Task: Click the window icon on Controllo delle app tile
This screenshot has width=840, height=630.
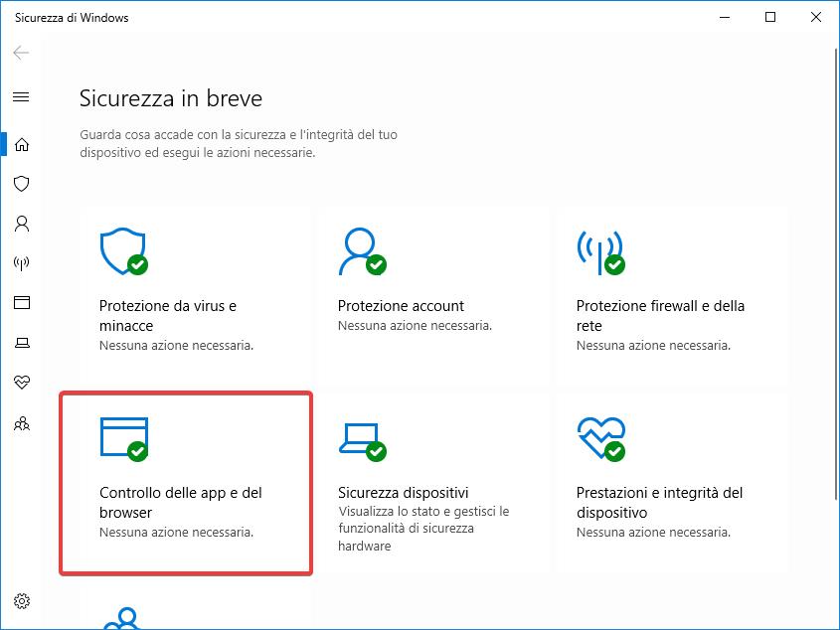Action: (123, 439)
